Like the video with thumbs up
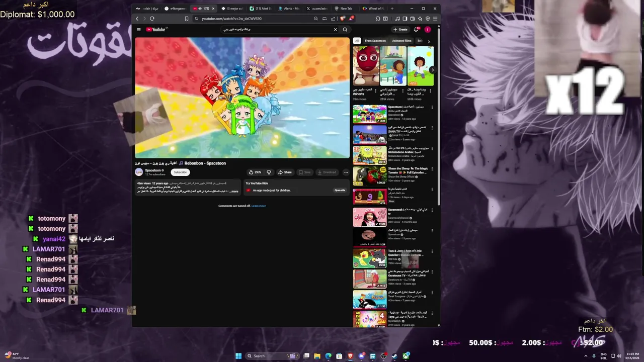 point(255,172)
